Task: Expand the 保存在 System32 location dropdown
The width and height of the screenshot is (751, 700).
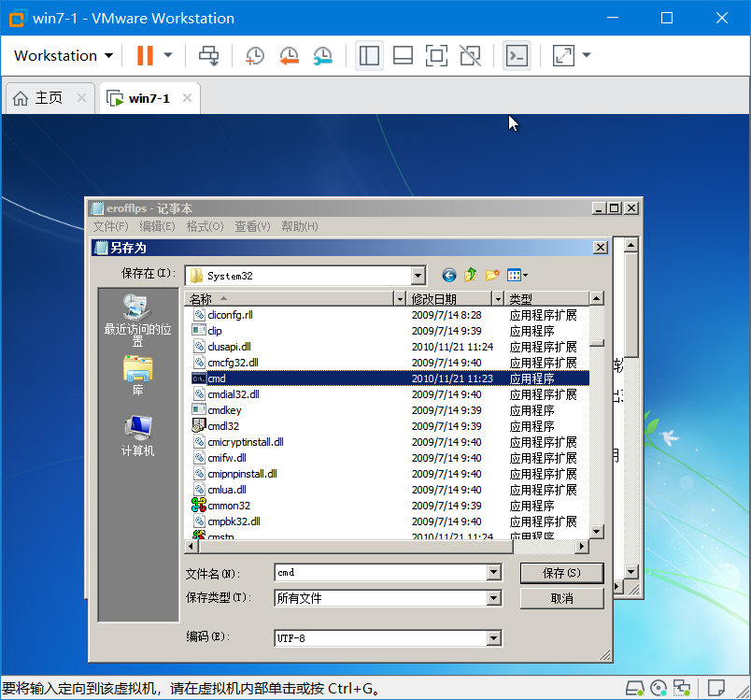Action: click(x=418, y=276)
